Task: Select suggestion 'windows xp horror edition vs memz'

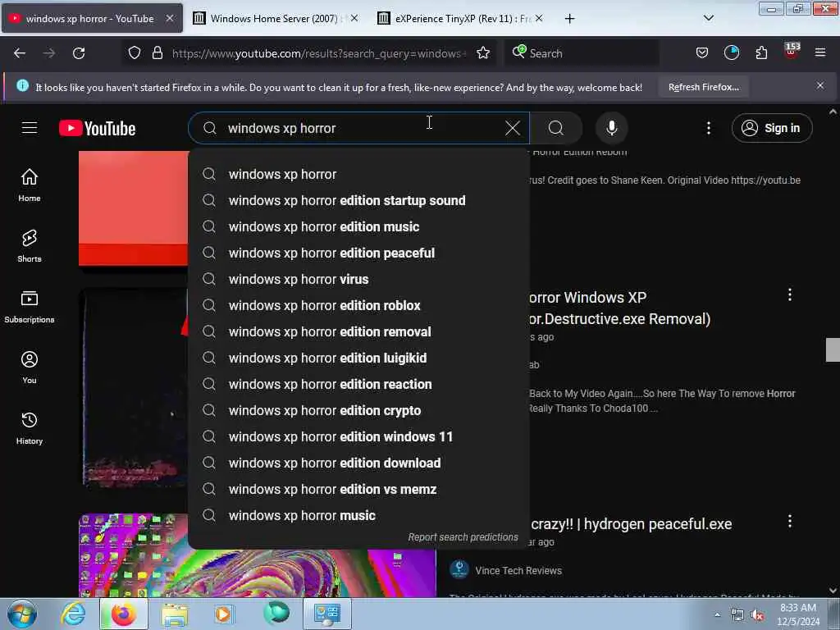Action: click(x=359, y=489)
